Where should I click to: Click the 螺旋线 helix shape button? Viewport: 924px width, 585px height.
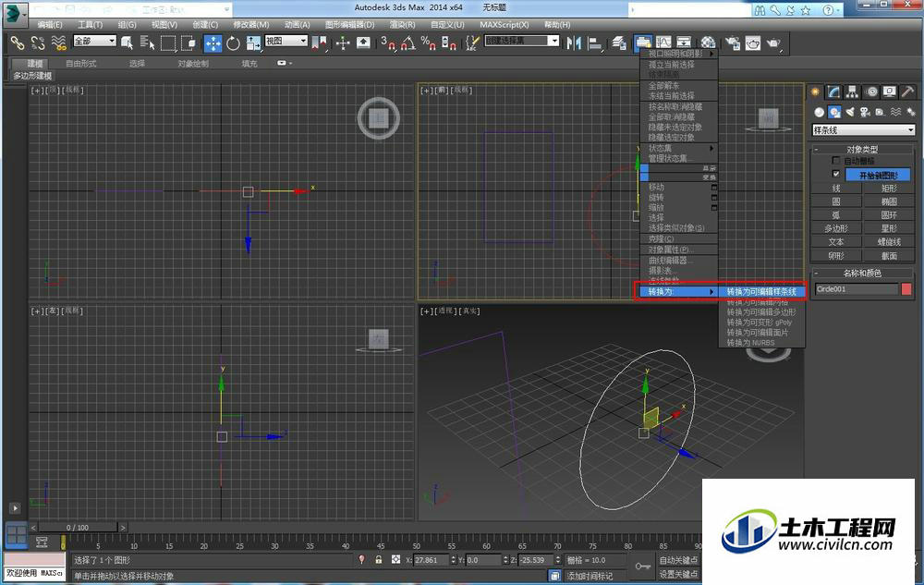coord(889,241)
